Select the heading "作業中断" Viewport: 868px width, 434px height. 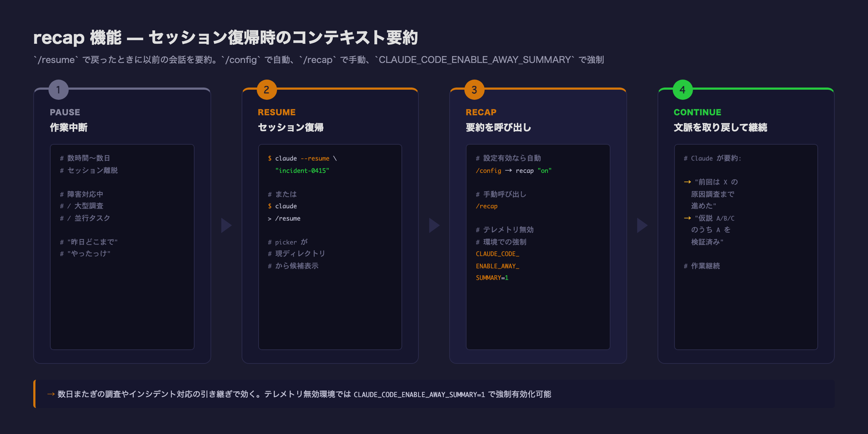pyautogui.click(x=69, y=127)
